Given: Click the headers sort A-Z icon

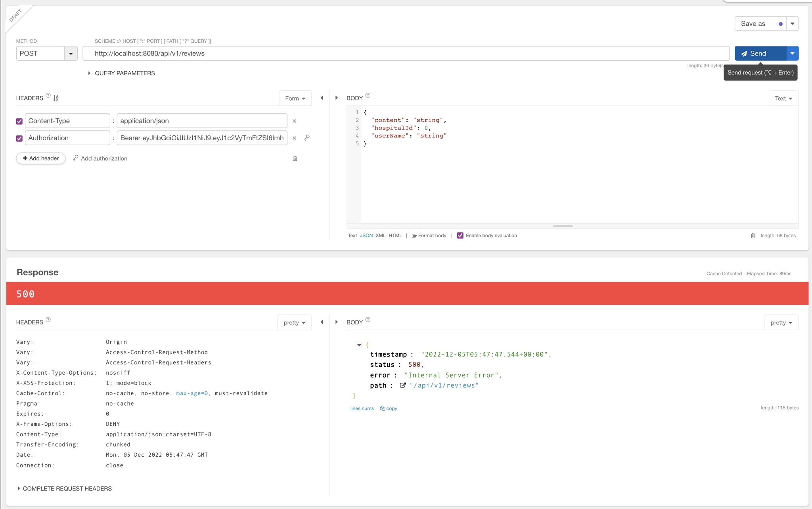Looking at the screenshot, I should [x=56, y=98].
